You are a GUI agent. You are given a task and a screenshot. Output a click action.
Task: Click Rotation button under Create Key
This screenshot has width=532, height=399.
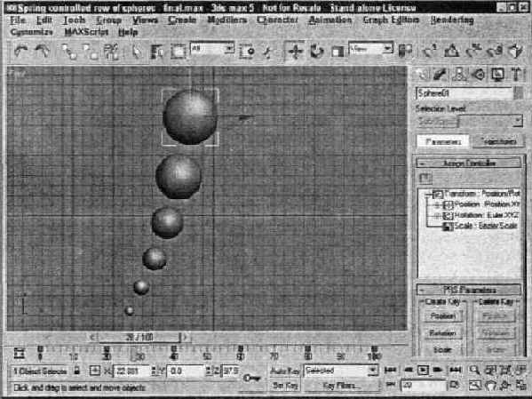(x=442, y=333)
